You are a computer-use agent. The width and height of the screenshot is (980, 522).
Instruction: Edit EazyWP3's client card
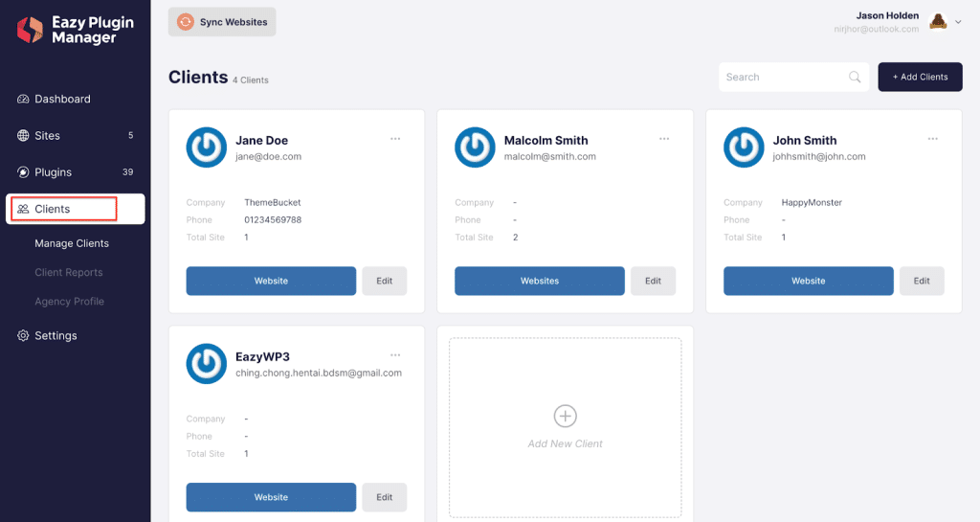[x=385, y=497]
